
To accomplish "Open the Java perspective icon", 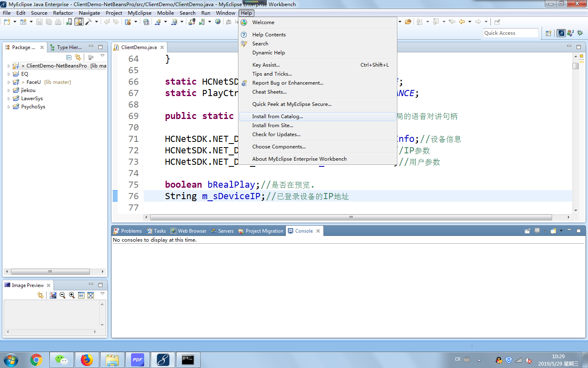I will point(570,33).
